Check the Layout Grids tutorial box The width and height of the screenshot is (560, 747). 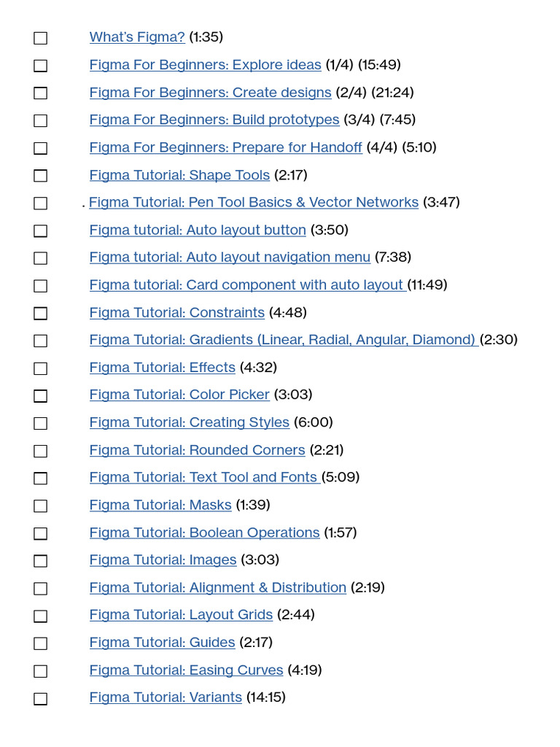coord(41,616)
